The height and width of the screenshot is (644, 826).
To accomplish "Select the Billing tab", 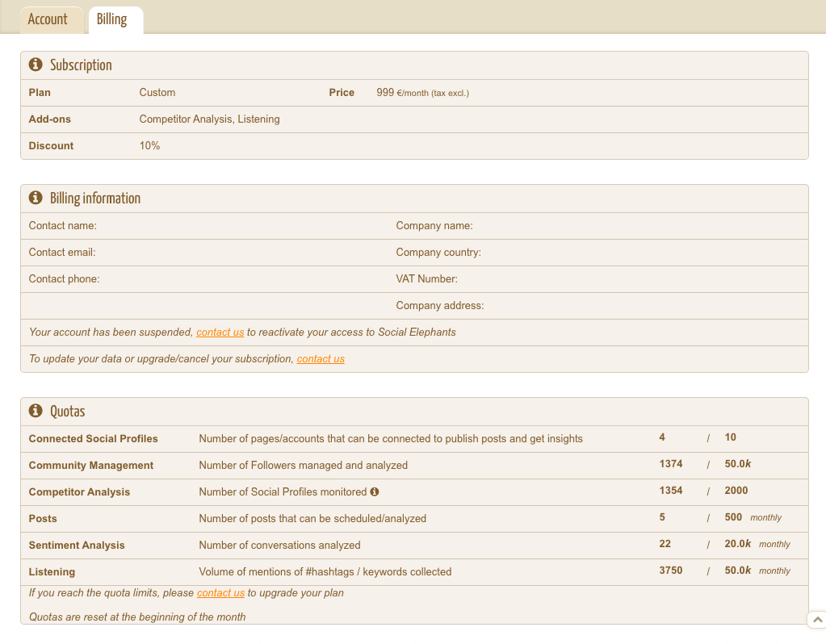I will tap(116, 20).
